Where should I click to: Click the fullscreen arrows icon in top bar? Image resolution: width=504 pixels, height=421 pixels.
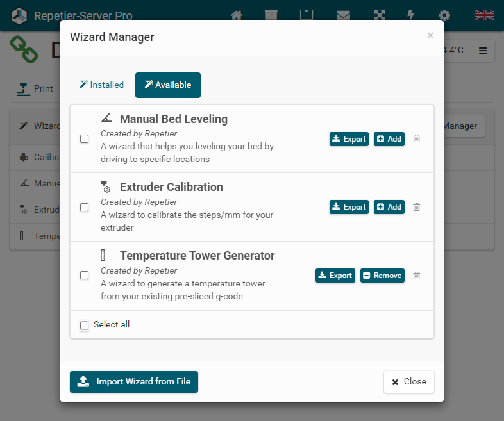coord(380,15)
